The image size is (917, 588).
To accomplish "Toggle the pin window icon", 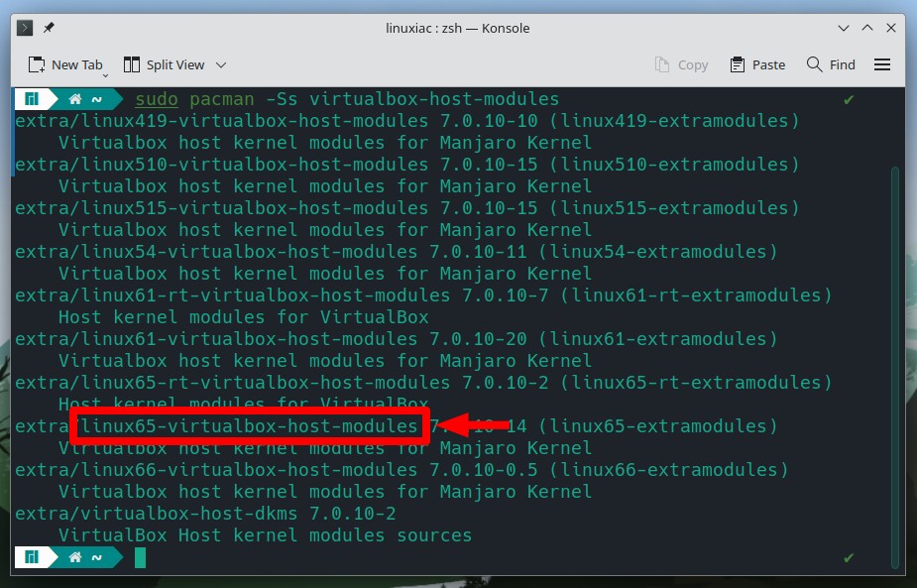I will click(50, 28).
